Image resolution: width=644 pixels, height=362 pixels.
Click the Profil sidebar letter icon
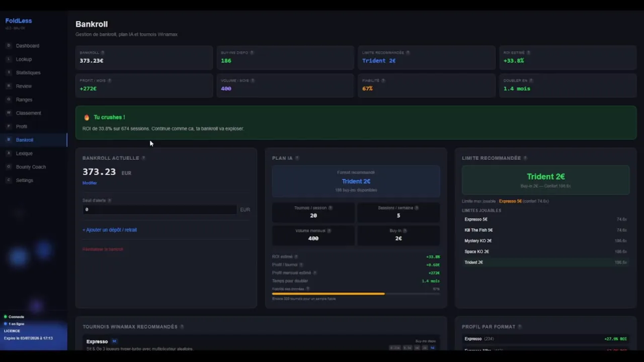(9, 126)
